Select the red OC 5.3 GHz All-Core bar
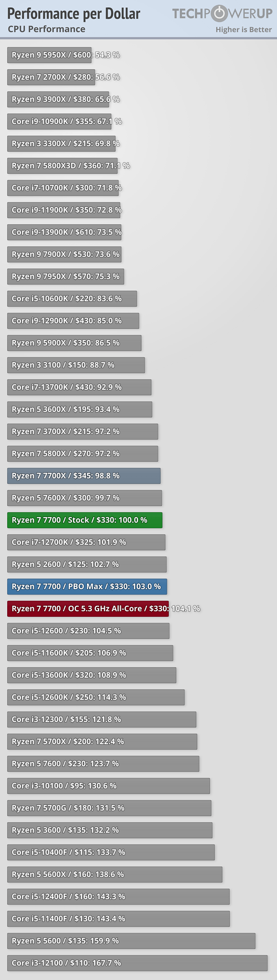The image size is (277, 980). click(88, 608)
